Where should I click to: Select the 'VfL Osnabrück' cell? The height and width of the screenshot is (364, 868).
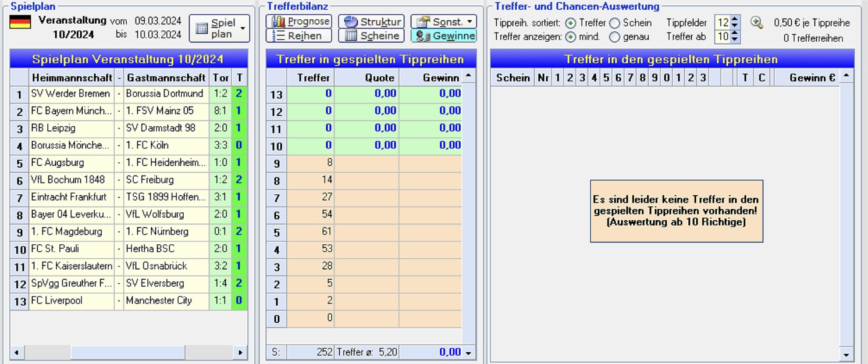point(166,266)
